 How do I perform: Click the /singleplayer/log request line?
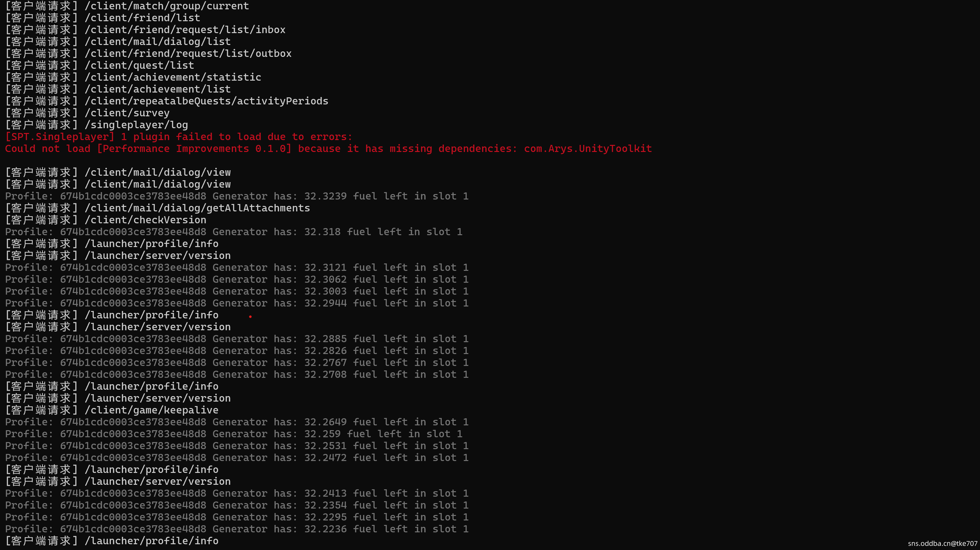point(136,125)
